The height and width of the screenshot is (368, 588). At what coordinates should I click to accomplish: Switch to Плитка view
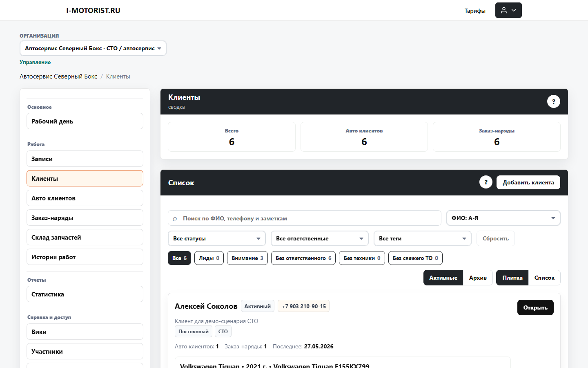pyautogui.click(x=512, y=278)
